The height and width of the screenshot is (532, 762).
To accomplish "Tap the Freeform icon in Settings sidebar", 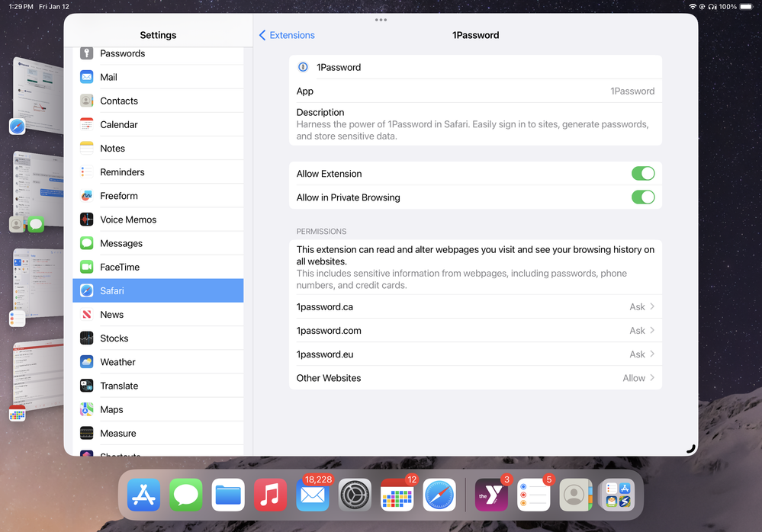I will tap(87, 196).
